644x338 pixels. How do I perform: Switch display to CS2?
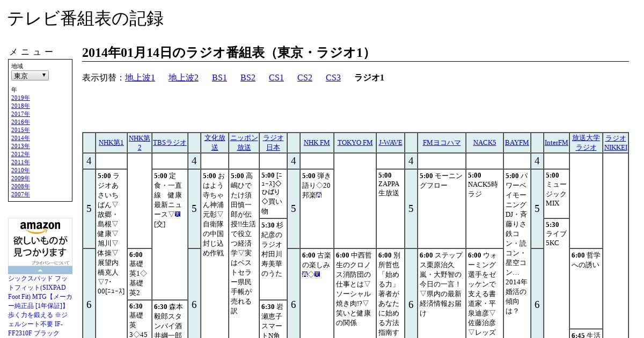[305, 78]
